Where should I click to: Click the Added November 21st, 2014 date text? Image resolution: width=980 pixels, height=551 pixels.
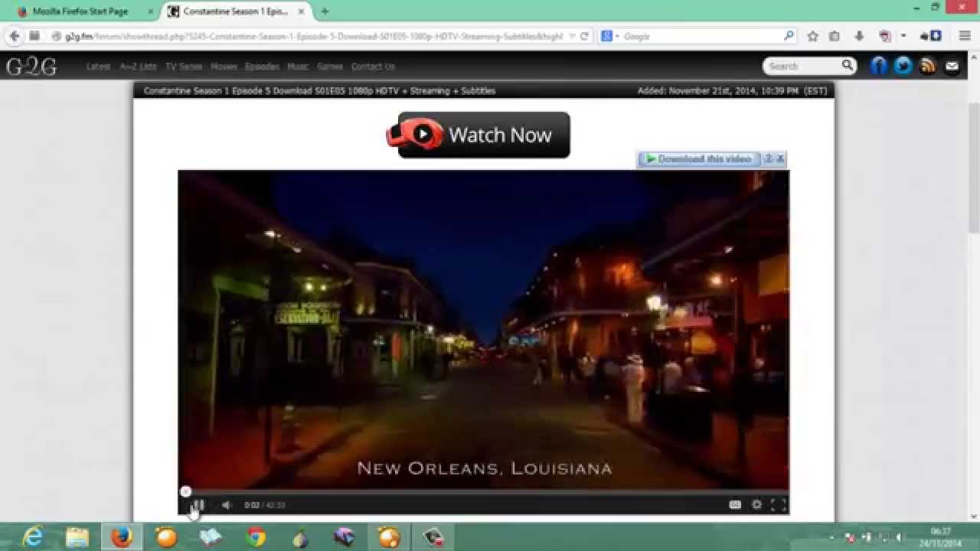click(x=732, y=90)
